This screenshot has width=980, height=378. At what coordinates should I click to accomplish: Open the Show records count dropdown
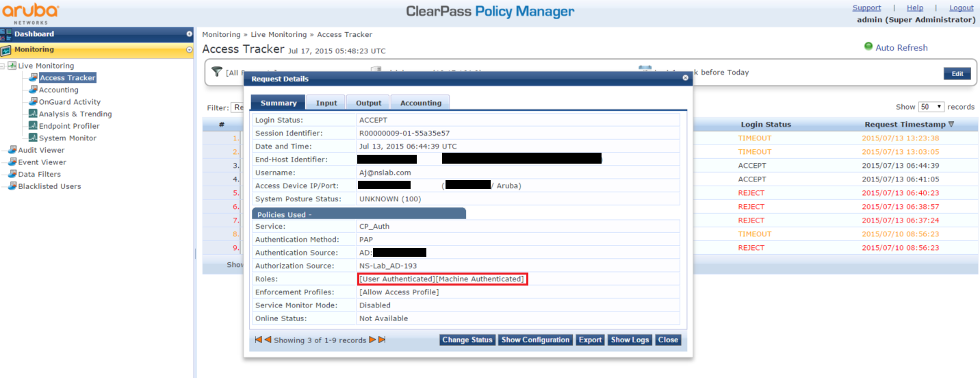pos(931,107)
